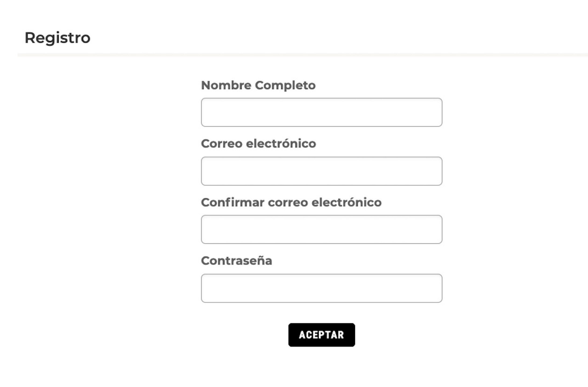
Task: Activate the password entry box
Action: coord(321,288)
